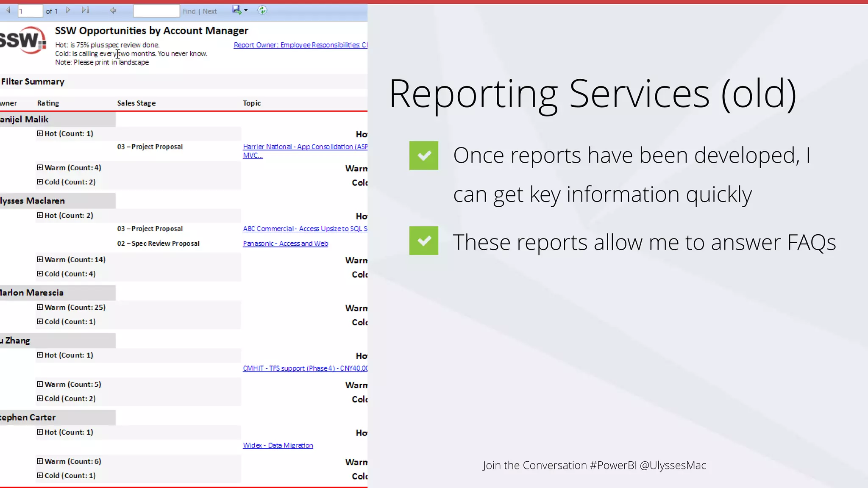The height and width of the screenshot is (488, 868).
Task: Click the Topic column header
Action: 252,103
